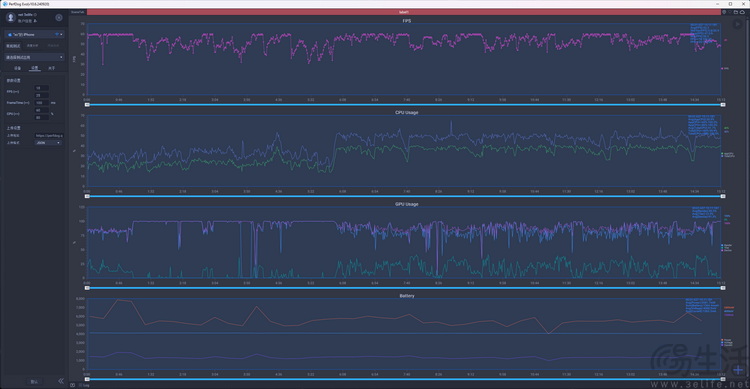
Task: Click the lower FPS threshold input field
Action: pyautogui.click(x=41, y=95)
